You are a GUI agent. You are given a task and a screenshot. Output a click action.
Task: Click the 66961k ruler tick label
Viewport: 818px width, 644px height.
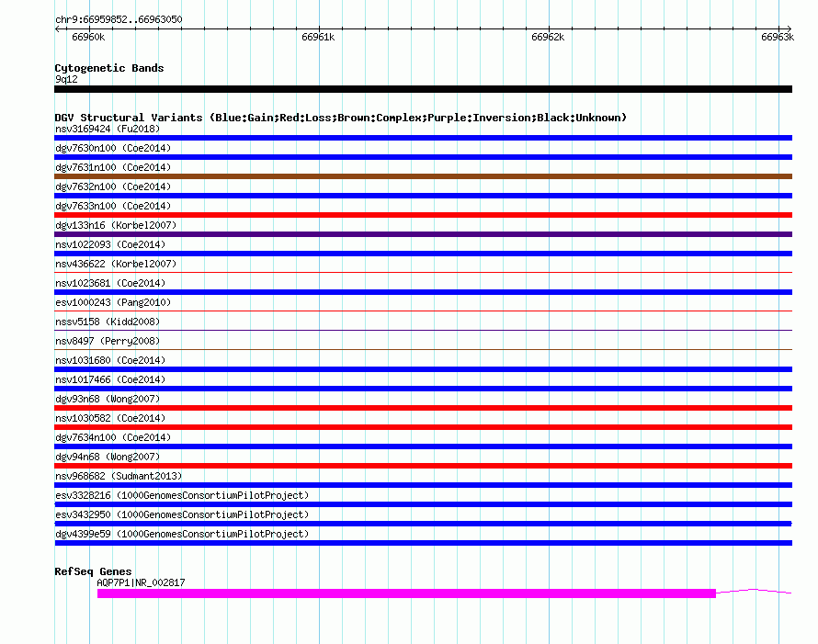tap(318, 37)
